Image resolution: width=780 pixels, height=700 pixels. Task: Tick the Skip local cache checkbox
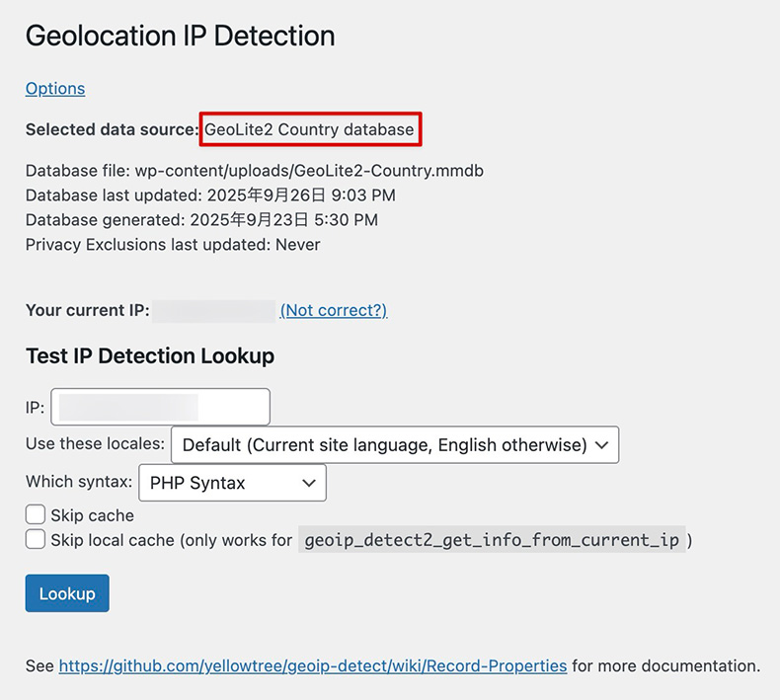36,539
